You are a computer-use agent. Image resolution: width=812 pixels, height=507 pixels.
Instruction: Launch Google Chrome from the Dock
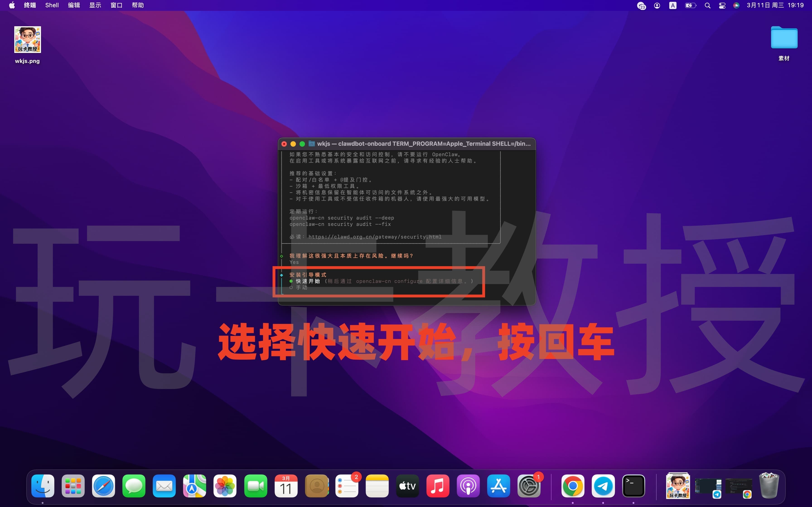(574, 485)
